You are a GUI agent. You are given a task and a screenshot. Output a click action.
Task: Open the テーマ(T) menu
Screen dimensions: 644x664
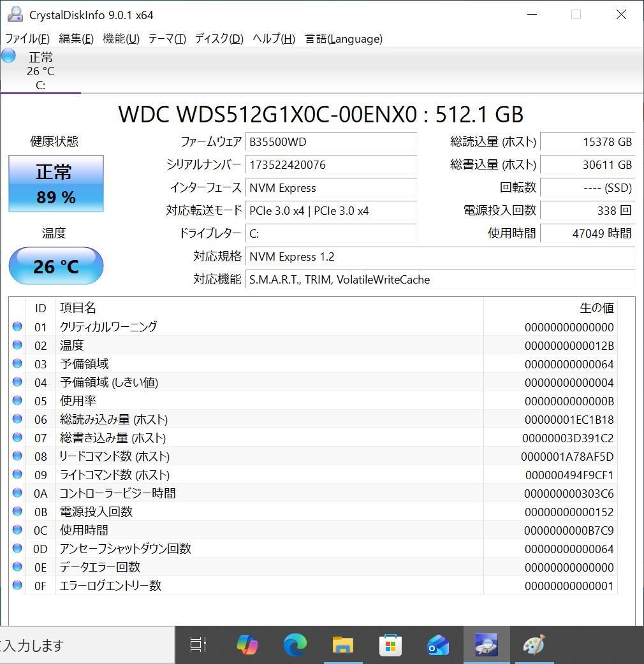coord(166,39)
